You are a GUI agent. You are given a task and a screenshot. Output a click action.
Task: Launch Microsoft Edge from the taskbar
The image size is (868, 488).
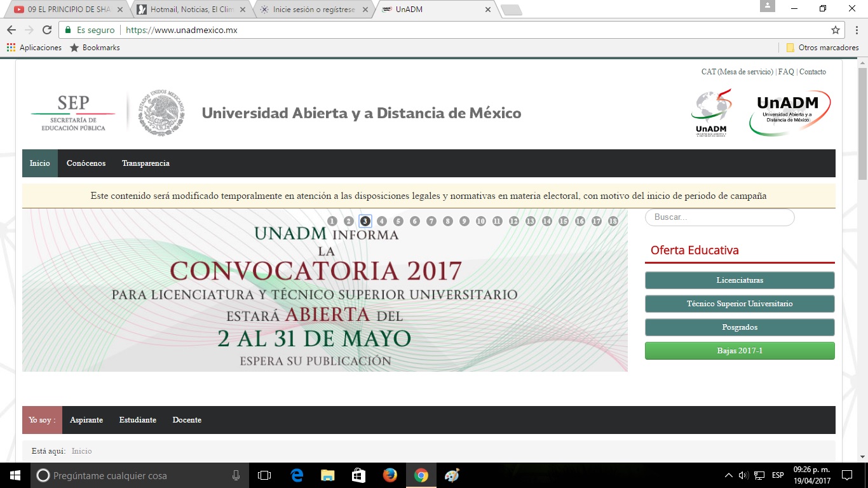[x=297, y=475]
